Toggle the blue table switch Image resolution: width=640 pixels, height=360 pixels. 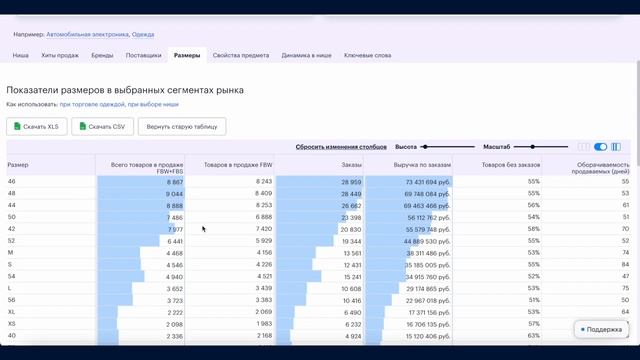point(600,147)
